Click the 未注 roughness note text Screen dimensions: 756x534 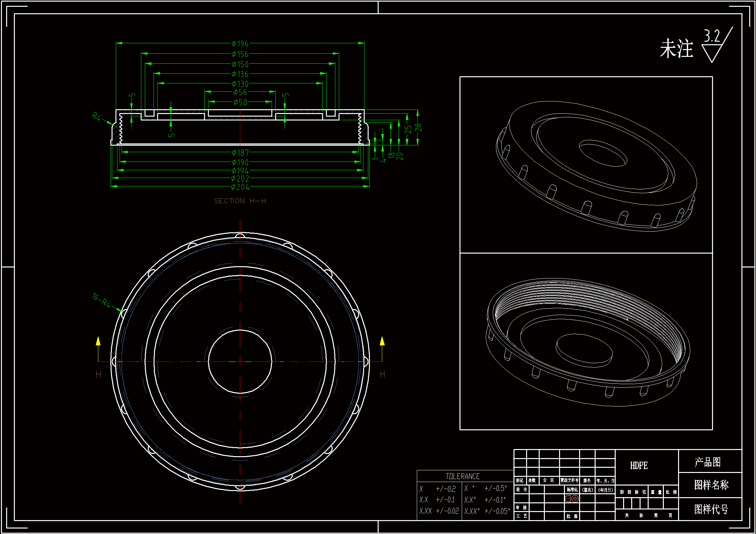pyautogui.click(x=676, y=49)
